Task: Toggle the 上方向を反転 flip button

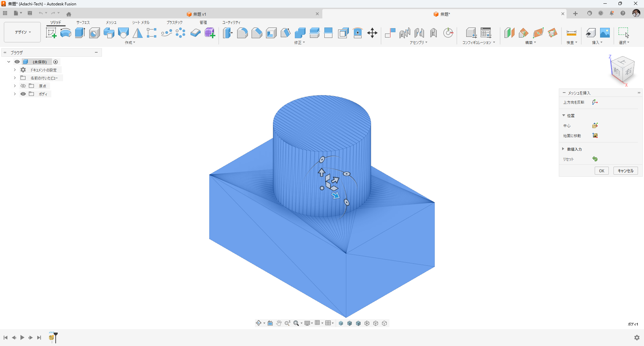Action: tap(595, 102)
